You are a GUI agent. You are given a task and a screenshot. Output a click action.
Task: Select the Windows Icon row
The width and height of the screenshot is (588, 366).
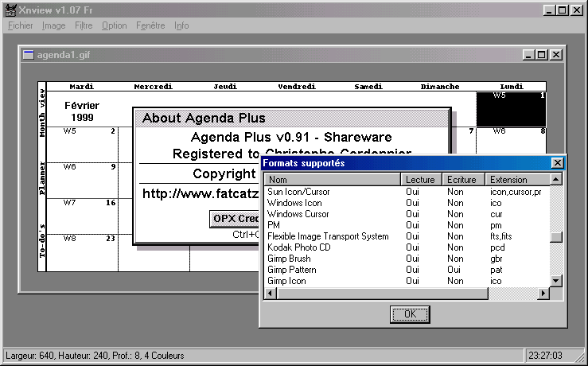[407, 203]
